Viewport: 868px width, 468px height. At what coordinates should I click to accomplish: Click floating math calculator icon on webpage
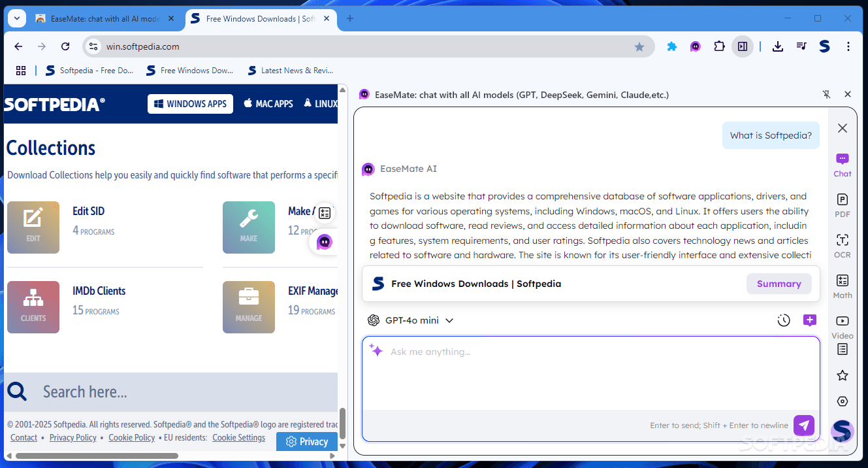click(x=325, y=212)
